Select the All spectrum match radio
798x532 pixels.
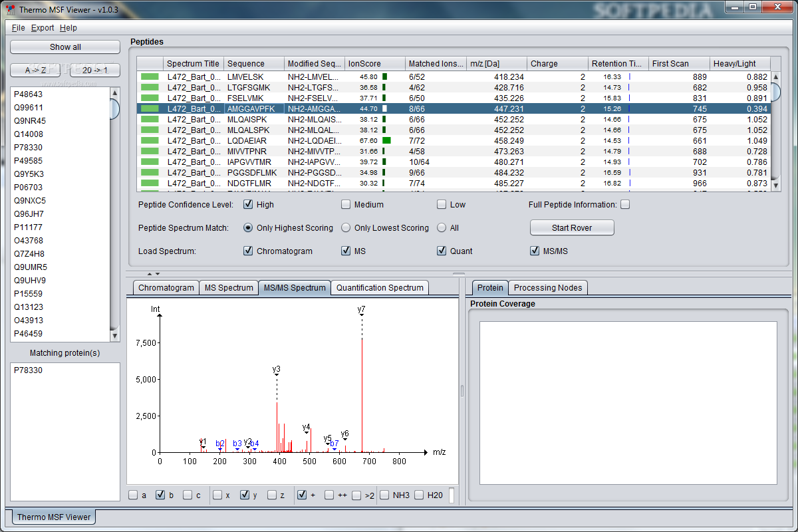click(x=442, y=227)
